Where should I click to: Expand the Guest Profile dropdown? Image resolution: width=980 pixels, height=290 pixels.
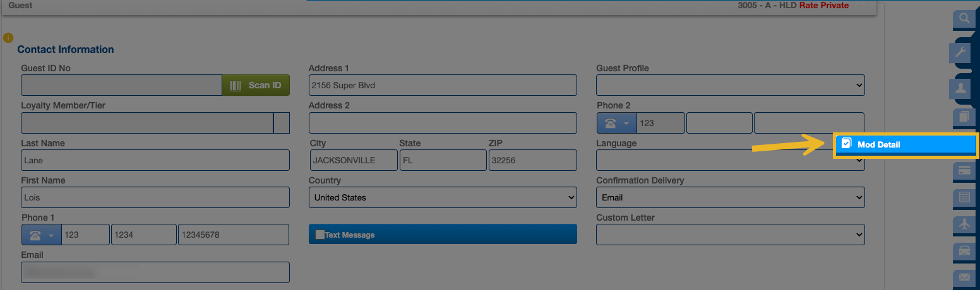pos(730,85)
